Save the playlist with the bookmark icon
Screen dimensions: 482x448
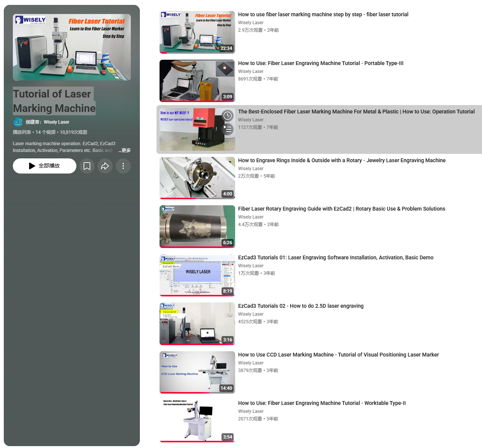[87, 166]
